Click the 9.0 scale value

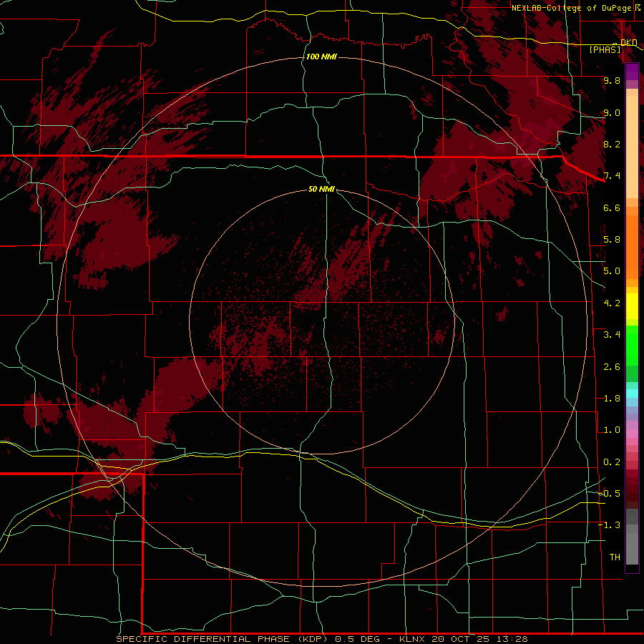coord(612,112)
